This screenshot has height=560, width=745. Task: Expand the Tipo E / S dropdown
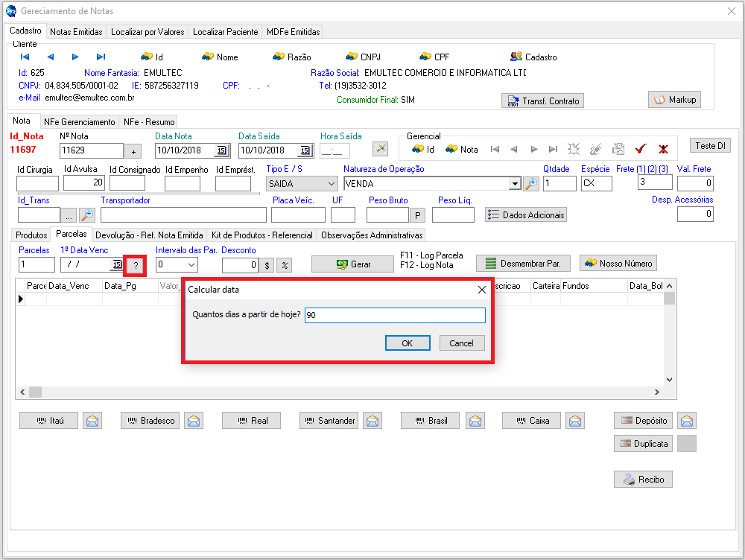[331, 184]
